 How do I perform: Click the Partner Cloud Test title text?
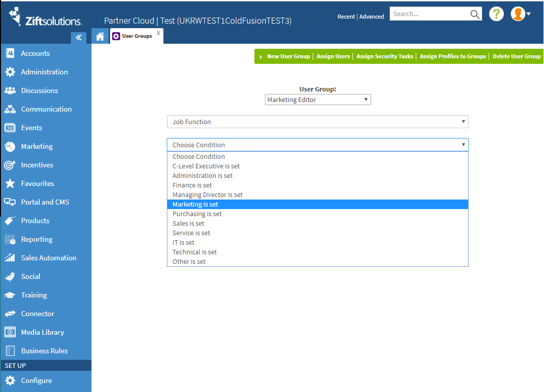coord(198,21)
